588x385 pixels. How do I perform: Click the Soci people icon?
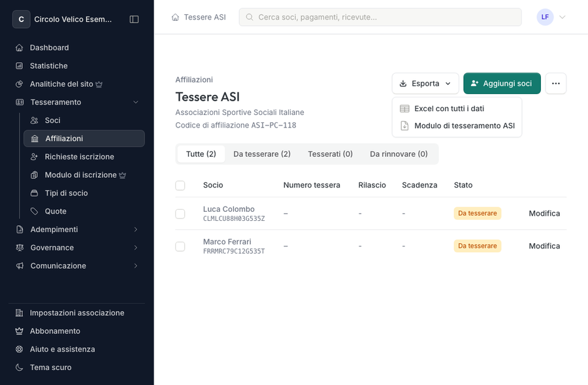(x=34, y=120)
